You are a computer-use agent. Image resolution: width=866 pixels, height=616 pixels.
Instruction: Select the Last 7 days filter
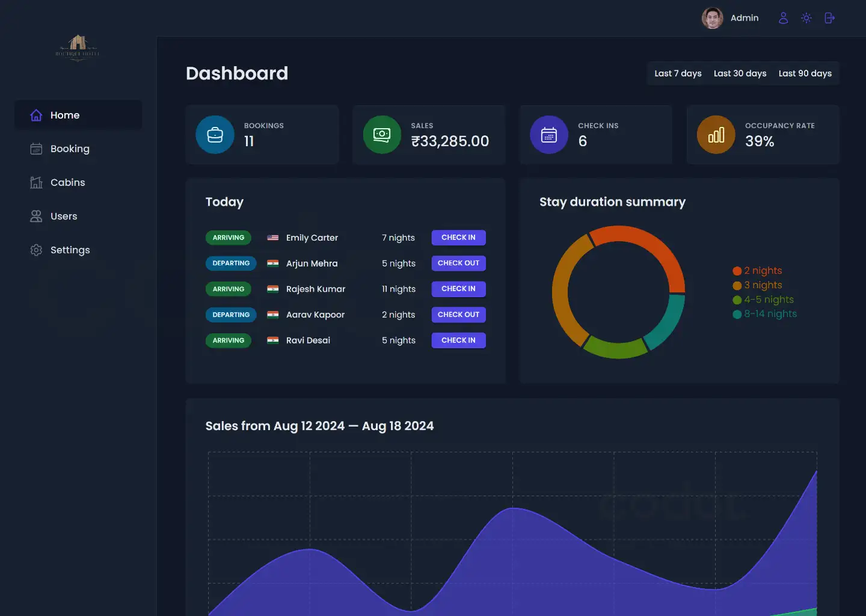(x=678, y=73)
